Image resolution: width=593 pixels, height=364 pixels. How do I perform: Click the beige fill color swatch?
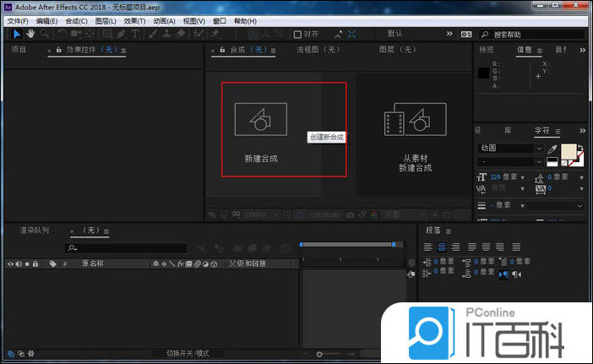coord(569,151)
